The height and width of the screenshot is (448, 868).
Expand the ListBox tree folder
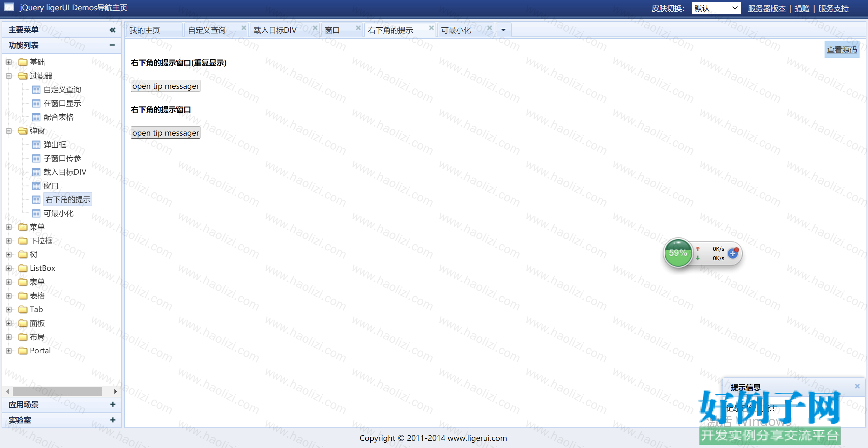click(9, 268)
